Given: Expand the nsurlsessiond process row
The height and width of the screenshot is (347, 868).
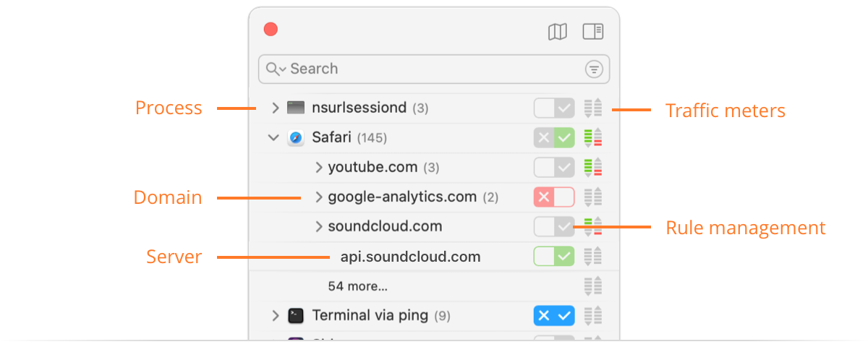Looking at the screenshot, I should click(x=275, y=108).
